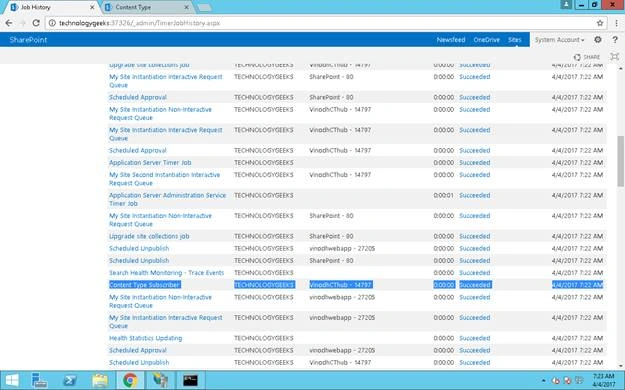Screen dimensions: 625x390
Task: Open Upgrade site collections job for SharePoint - 80
Action: [149, 236]
